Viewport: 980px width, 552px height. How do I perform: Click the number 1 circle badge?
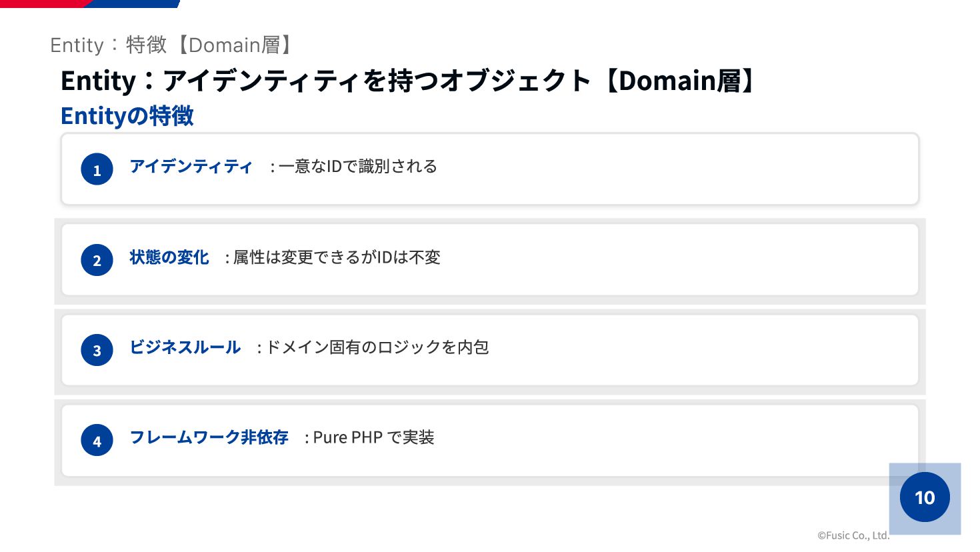(x=97, y=169)
